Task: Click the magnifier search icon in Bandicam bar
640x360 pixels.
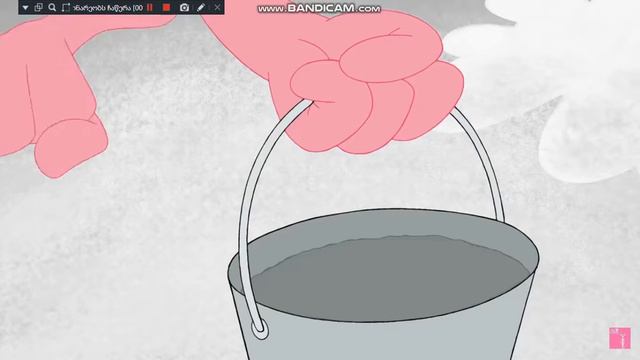Action: tap(52, 7)
